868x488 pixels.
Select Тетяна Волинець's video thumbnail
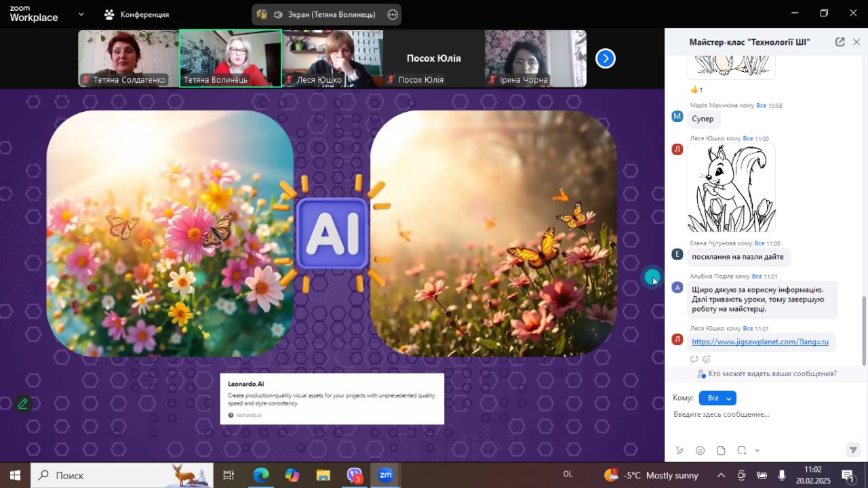coord(231,58)
